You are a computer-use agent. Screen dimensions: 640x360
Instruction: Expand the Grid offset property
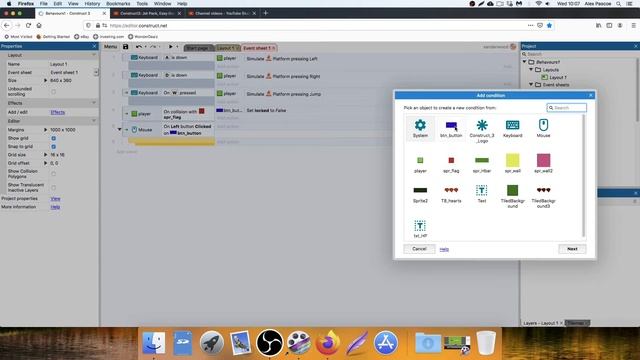coord(45,163)
